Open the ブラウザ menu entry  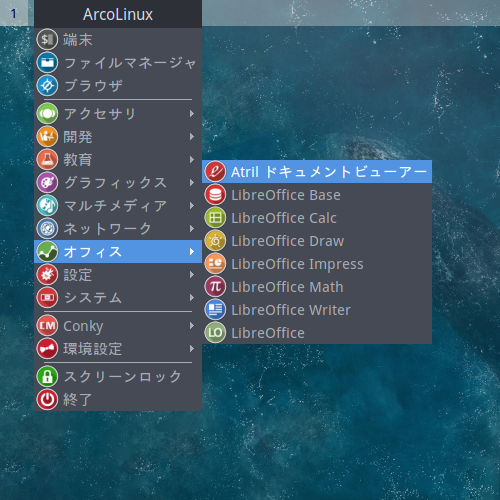pyautogui.click(x=118, y=85)
